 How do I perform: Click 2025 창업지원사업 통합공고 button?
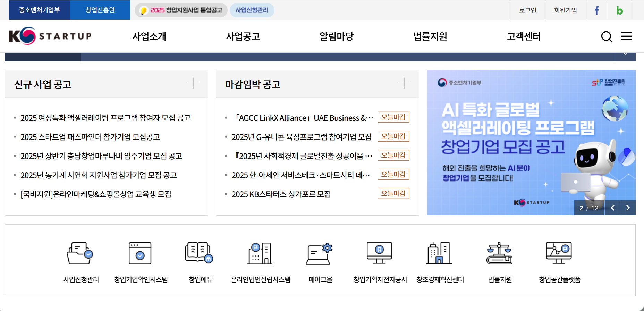(x=181, y=10)
